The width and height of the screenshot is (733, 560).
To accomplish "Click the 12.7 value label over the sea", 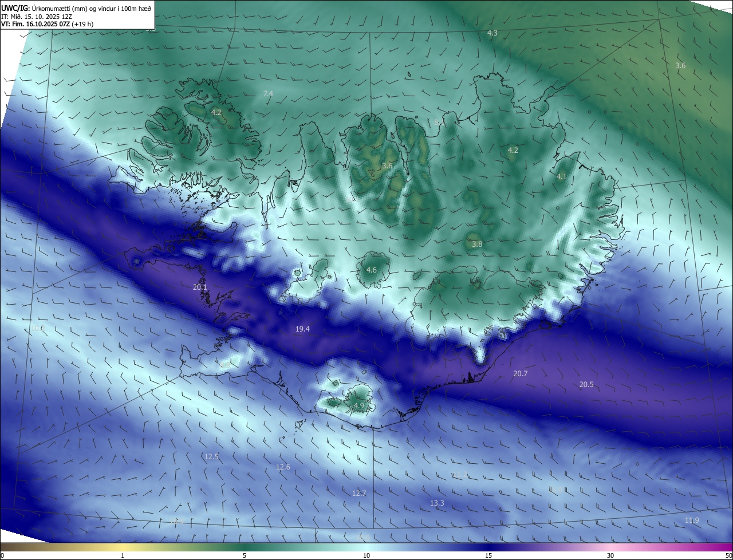I will [359, 493].
